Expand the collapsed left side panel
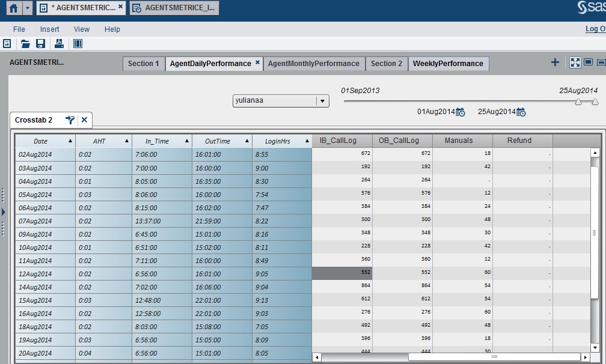 click(x=3, y=212)
